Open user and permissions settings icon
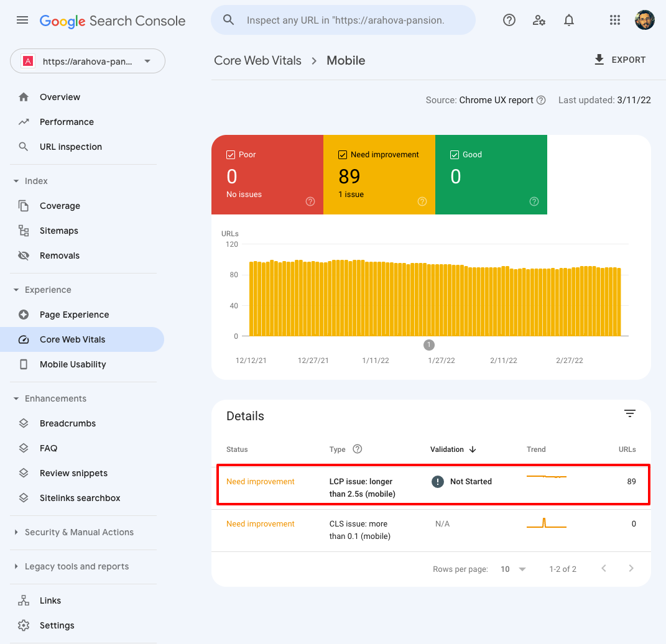This screenshot has height=644, width=666. [539, 20]
